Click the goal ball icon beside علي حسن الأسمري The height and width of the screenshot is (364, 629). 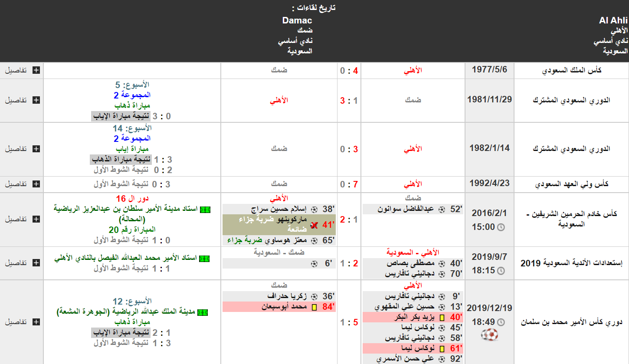[442, 359]
